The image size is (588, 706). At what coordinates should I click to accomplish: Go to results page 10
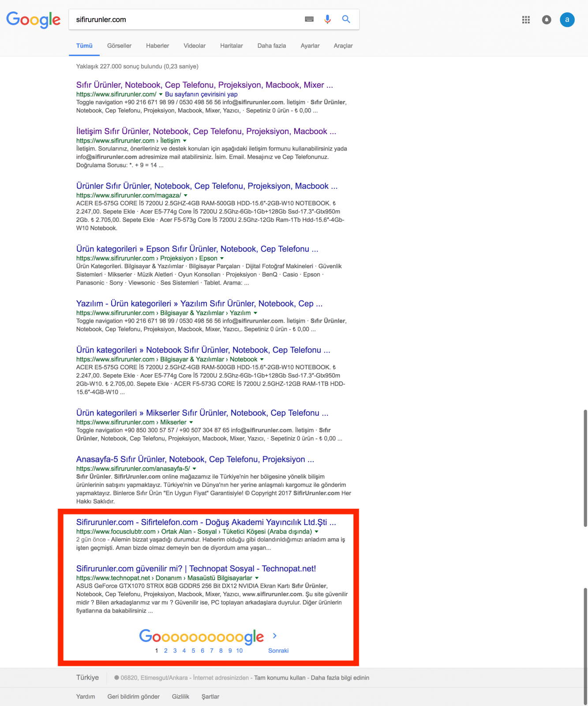(240, 651)
